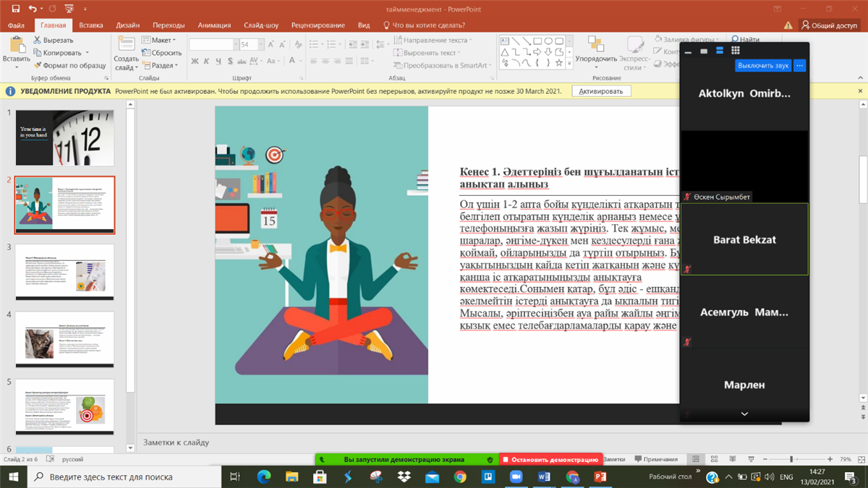
Task: Open the Файл menu tab
Action: click(17, 25)
